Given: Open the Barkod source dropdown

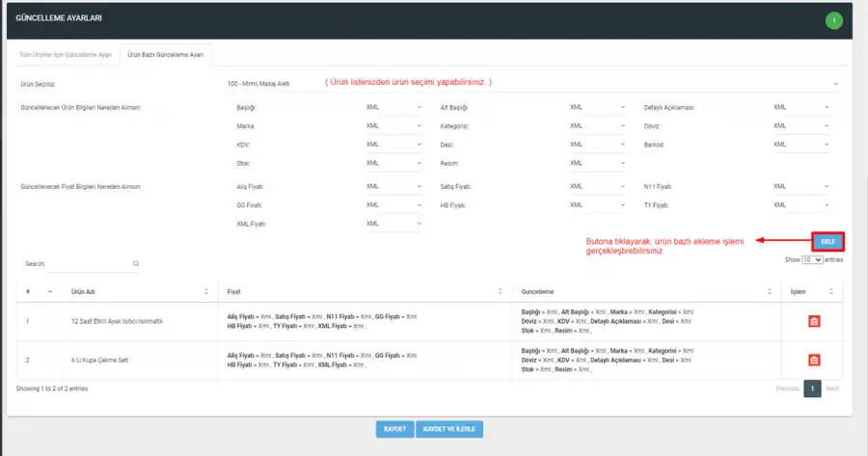Looking at the screenshot, I should (800, 145).
